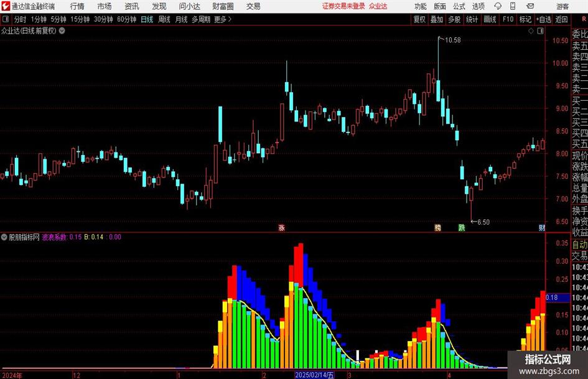Open the 财富圈 menu
This screenshot has height=379, width=588.
click(223, 6)
